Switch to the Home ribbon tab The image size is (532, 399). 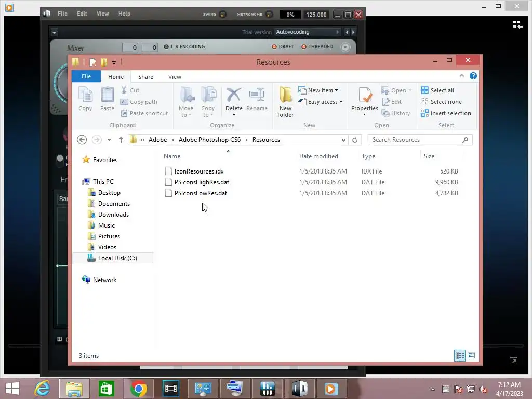point(116,77)
